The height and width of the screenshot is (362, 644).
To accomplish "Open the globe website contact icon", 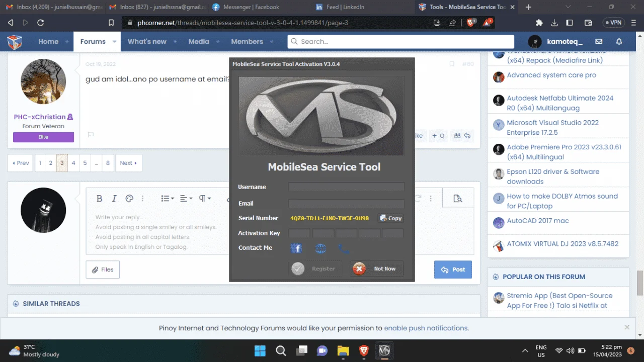I will (x=320, y=248).
